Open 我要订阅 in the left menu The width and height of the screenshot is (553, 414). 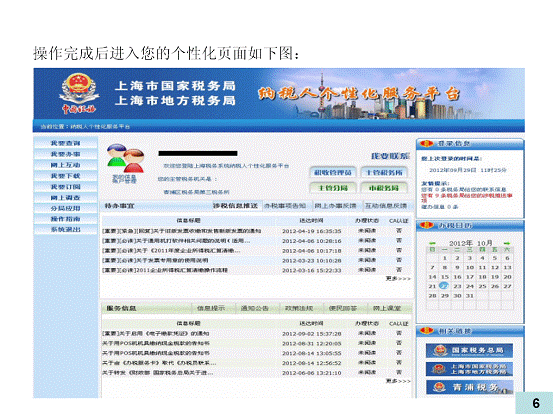[x=66, y=187]
